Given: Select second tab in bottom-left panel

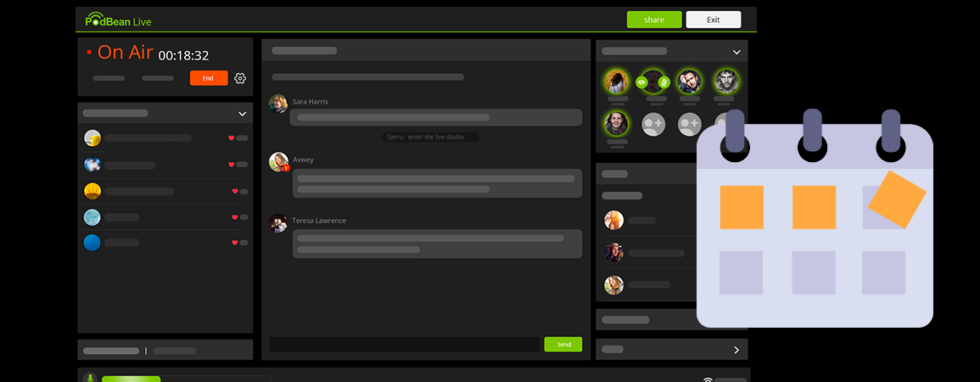Looking at the screenshot, I should tap(174, 351).
